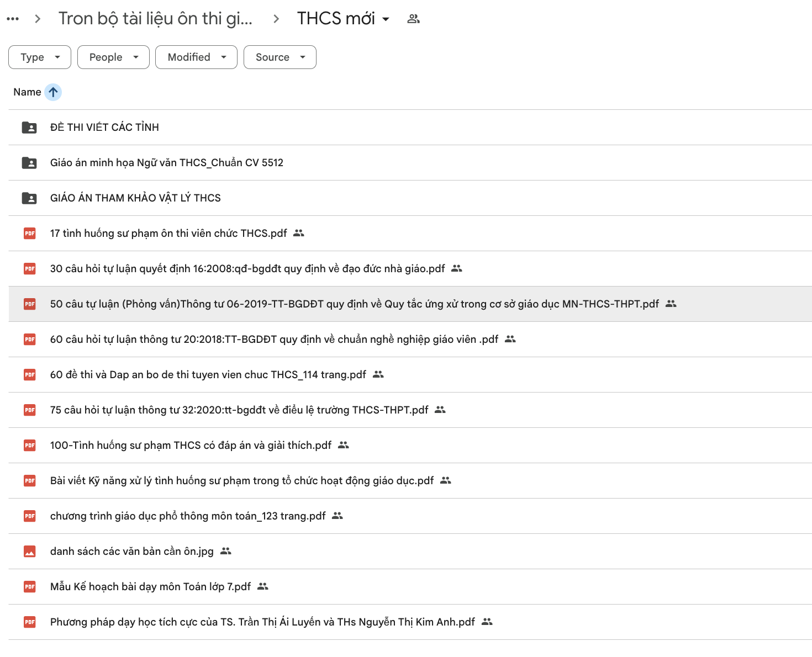Click the shared-people icon beside THCS mới

pos(413,19)
